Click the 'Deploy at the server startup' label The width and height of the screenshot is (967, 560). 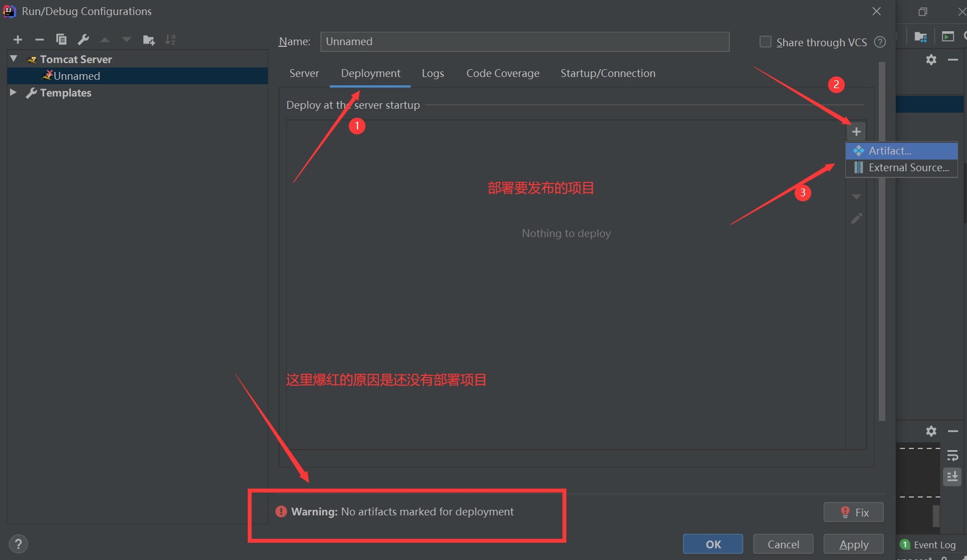point(353,105)
